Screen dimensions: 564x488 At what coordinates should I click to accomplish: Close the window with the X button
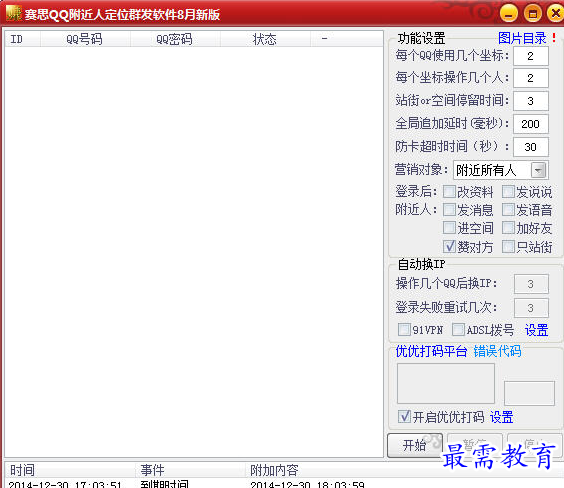[555, 14]
